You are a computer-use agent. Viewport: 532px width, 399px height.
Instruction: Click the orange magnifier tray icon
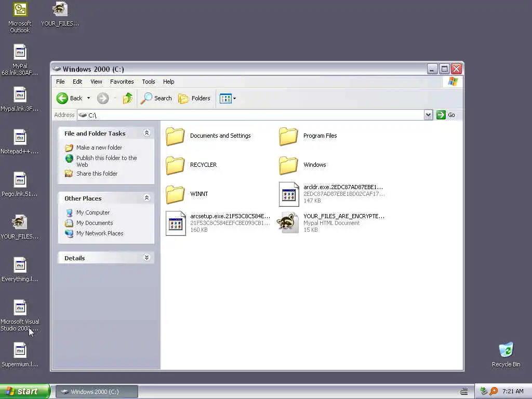point(494,392)
